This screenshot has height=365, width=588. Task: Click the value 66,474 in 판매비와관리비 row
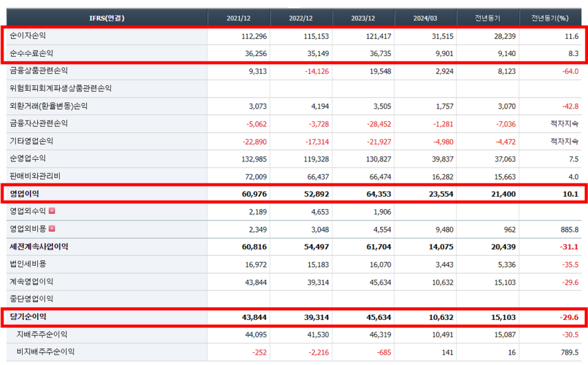pyautogui.click(x=380, y=177)
